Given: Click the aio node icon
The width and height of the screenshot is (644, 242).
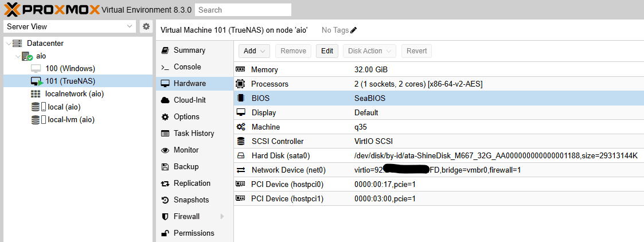Looking at the screenshot, I should (28, 56).
